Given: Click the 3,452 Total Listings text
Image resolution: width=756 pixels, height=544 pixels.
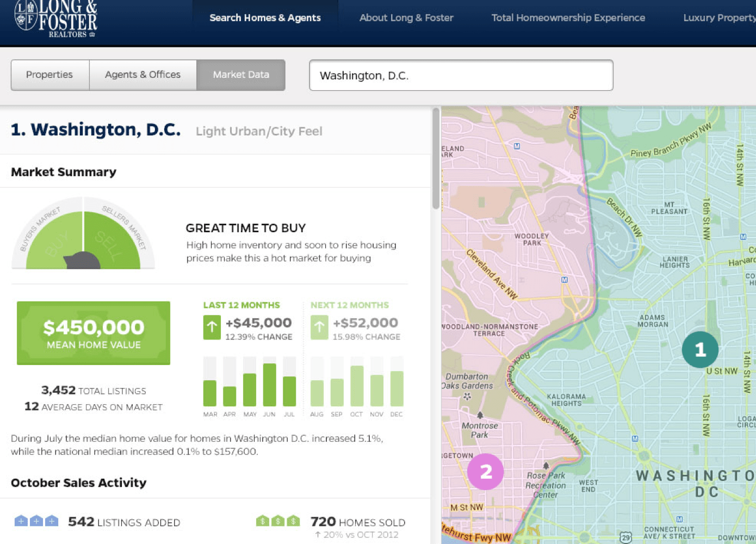Looking at the screenshot, I should (94, 391).
